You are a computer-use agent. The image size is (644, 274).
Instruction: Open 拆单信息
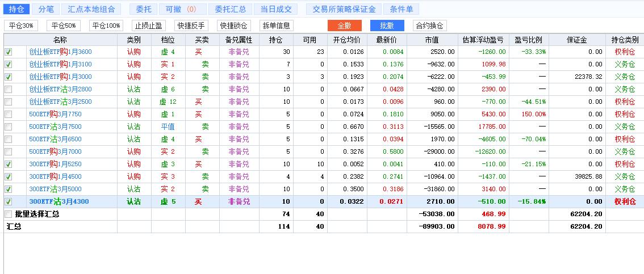point(277,26)
